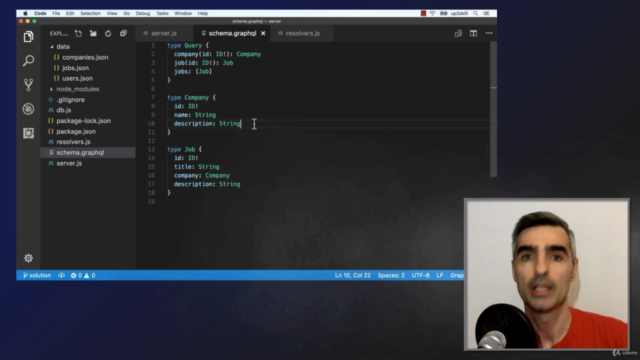Image resolution: width=640 pixels, height=360 pixels.
Task: Create a new folder in explorer
Action: (x=93, y=33)
